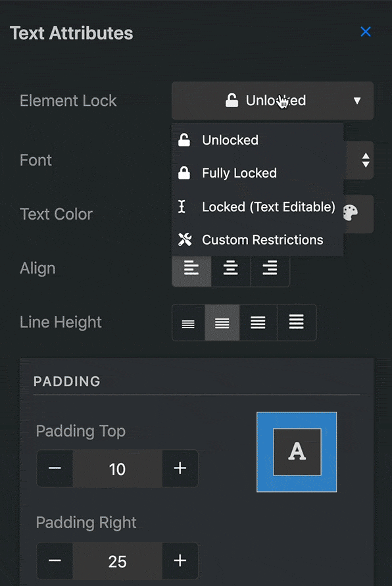
Task: Select Fully Locked from the lock menu
Action: pos(238,172)
